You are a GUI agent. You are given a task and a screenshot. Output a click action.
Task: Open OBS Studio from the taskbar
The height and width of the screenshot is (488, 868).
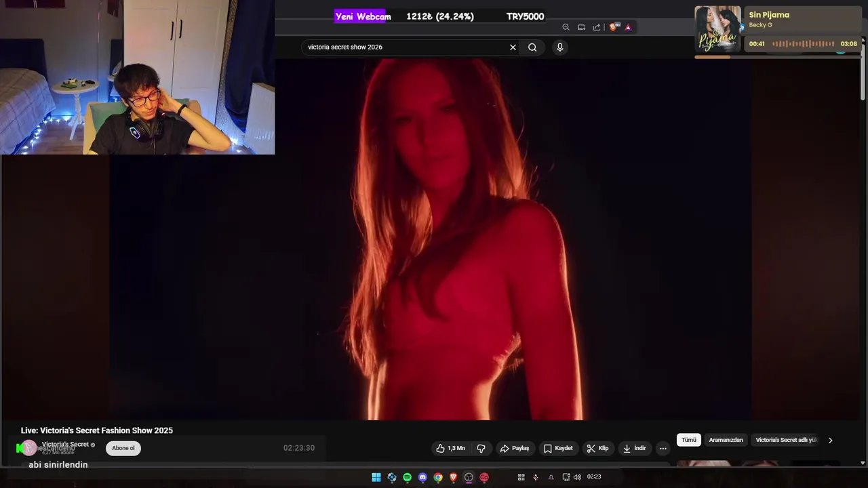469,477
